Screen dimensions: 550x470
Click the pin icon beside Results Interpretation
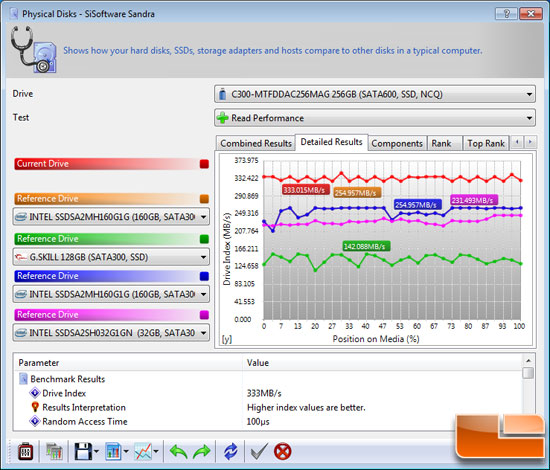coord(35,407)
